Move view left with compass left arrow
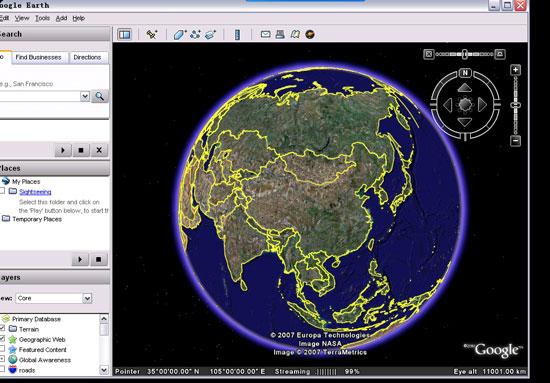Image resolution: width=550 pixels, height=383 pixels. point(448,105)
